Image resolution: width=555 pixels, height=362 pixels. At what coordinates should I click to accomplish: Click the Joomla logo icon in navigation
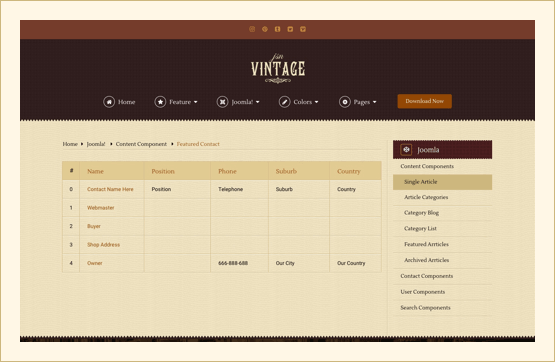click(222, 102)
